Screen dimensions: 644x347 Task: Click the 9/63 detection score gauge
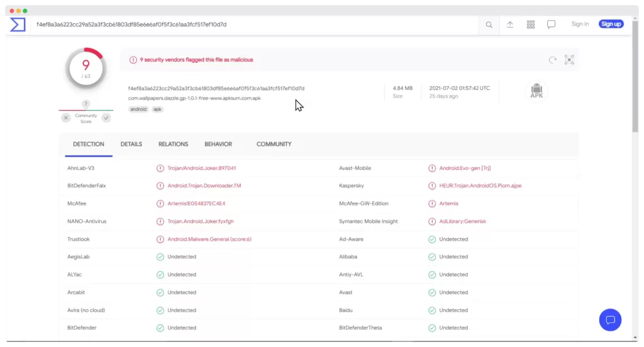tap(86, 69)
